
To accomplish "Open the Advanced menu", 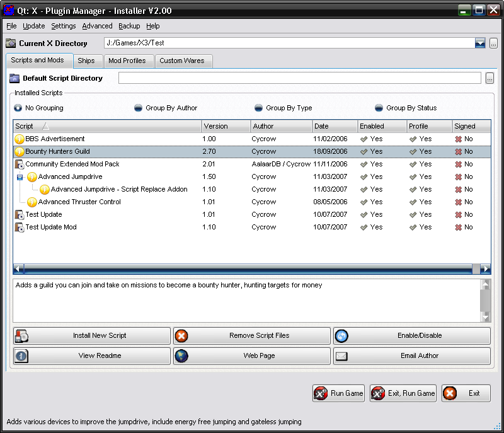I will tap(97, 26).
